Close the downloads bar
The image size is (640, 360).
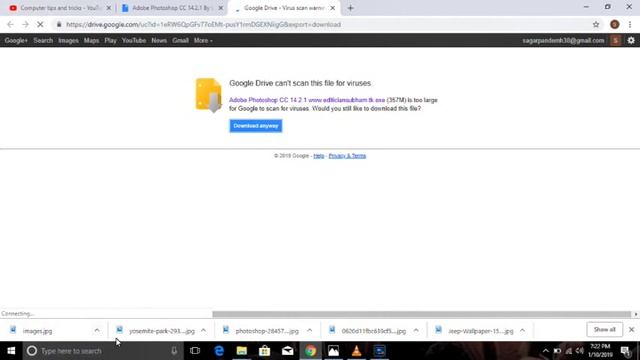[x=631, y=330]
